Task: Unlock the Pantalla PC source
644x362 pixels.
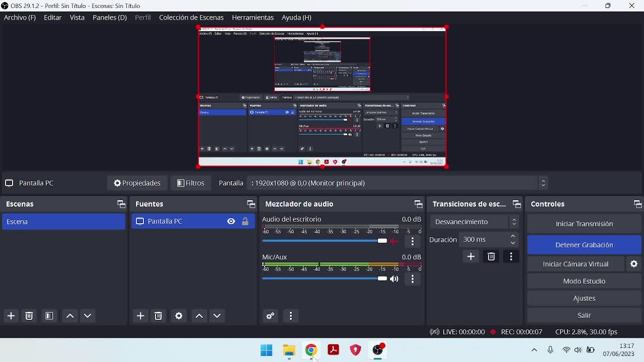Action: [245, 221]
